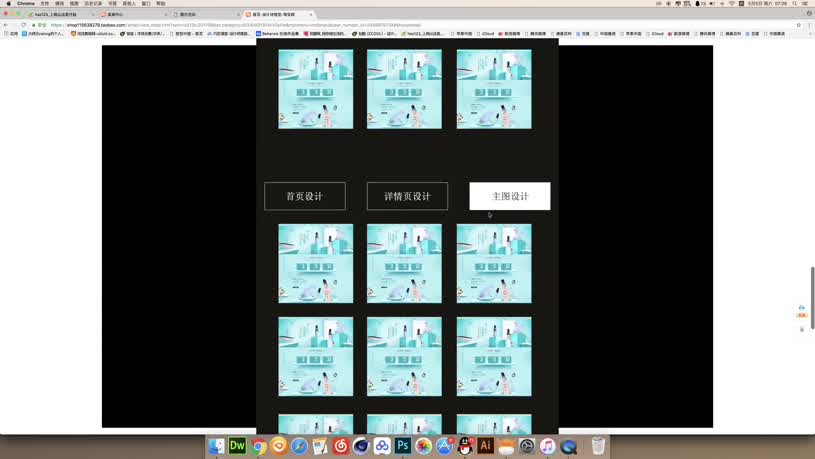This screenshot has width=815, height=459.
Task: Click the browser Back arrow
Action: pyautogui.click(x=5, y=25)
